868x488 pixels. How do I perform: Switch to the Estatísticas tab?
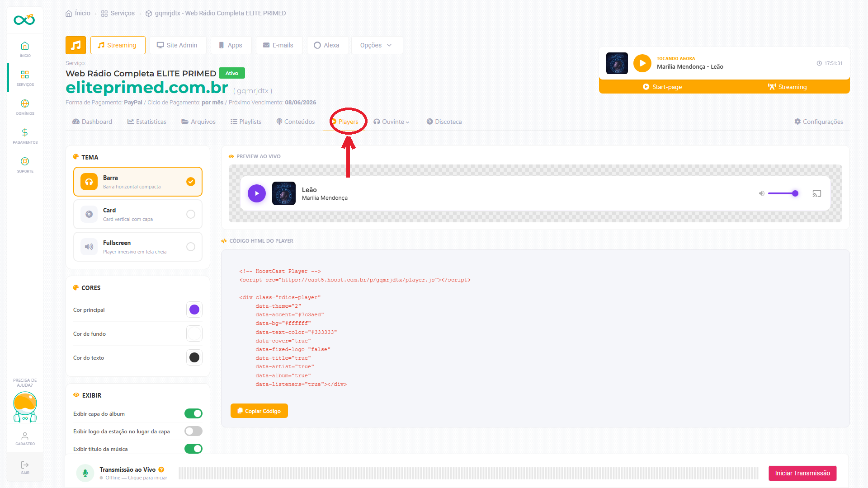(x=147, y=122)
